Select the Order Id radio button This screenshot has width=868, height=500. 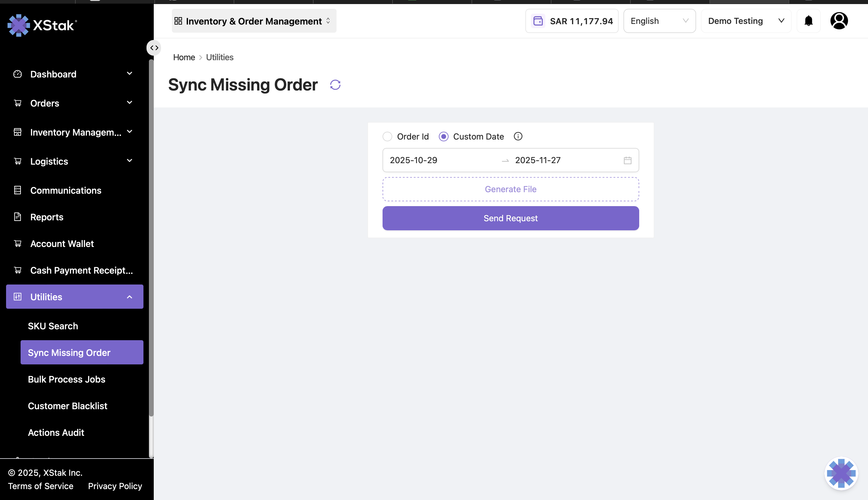(x=387, y=136)
